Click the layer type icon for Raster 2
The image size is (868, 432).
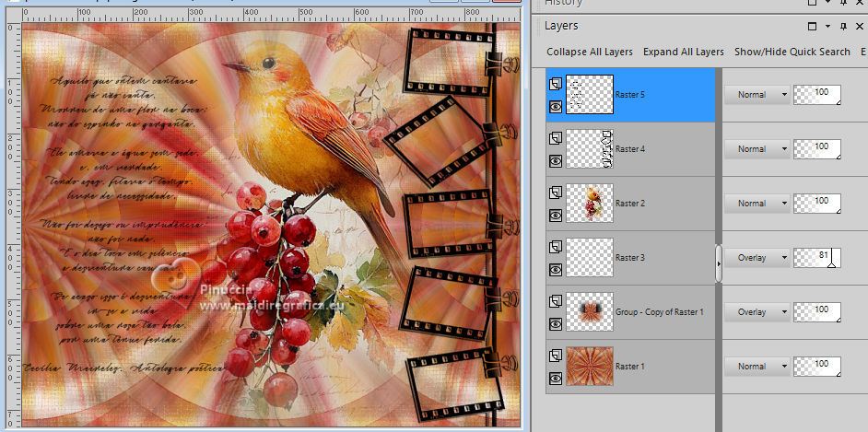pyautogui.click(x=554, y=193)
